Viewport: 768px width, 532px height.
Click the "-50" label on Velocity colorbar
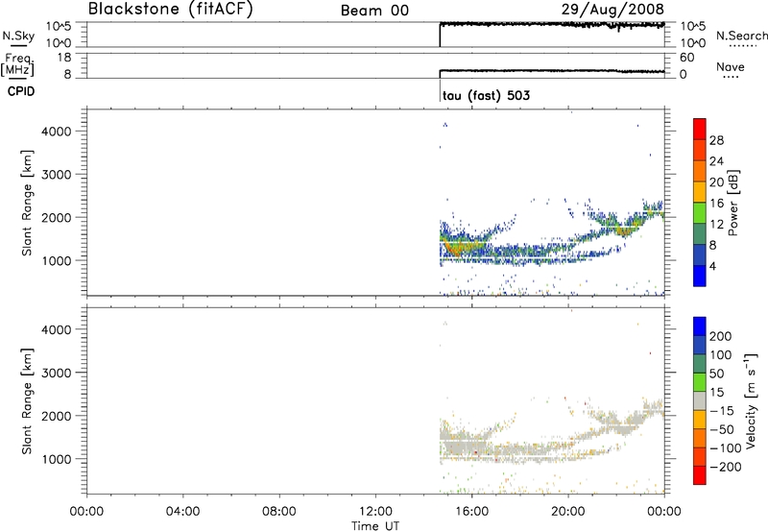(x=722, y=429)
